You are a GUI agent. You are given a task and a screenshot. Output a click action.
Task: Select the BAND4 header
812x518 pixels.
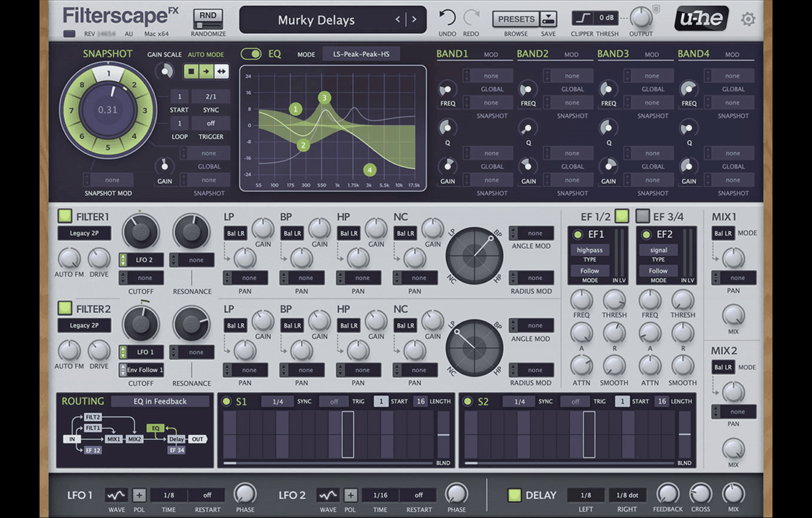pos(693,54)
